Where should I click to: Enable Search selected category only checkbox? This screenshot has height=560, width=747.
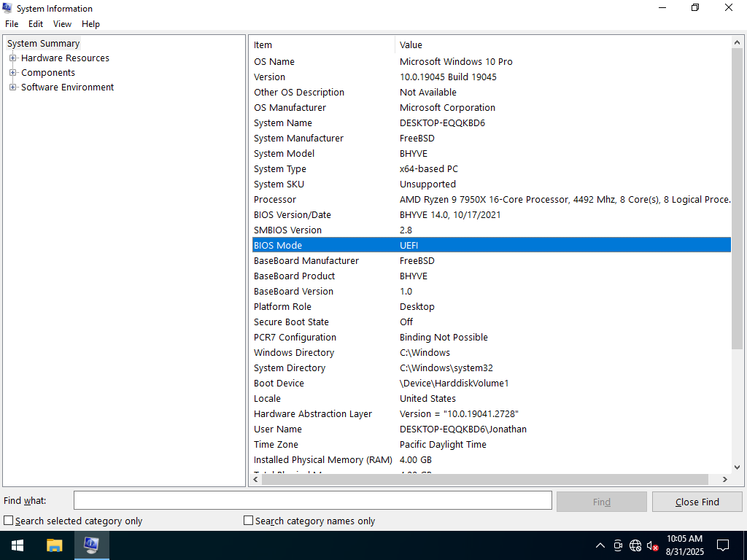(9, 521)
